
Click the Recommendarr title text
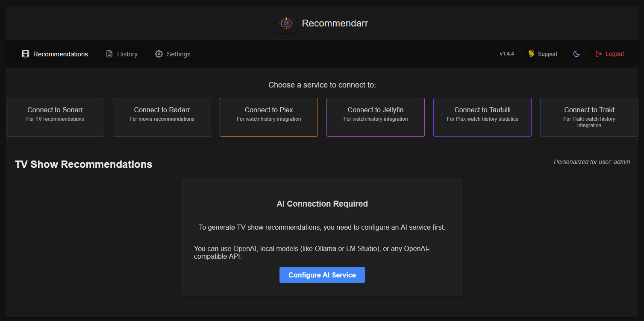(335, 23)
